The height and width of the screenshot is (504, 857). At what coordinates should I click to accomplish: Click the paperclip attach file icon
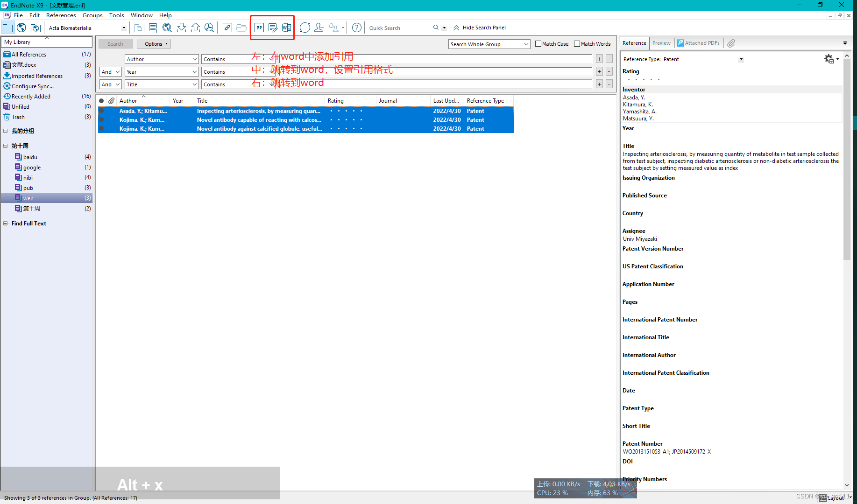coord(731,43)
